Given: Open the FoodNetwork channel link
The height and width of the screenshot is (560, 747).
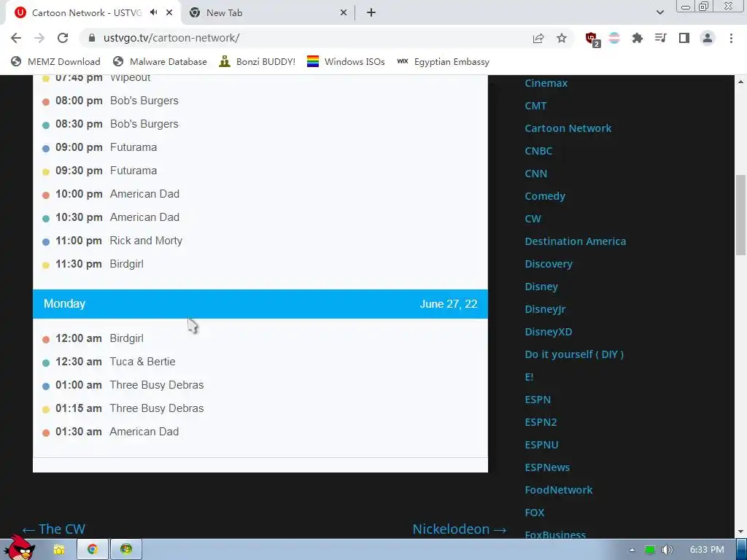Looking at the screenshot, I should (558, 491).
